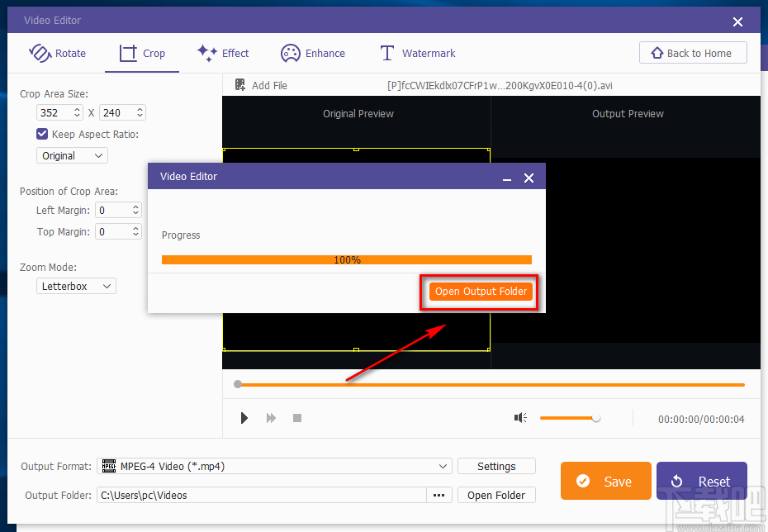This screenshot has width=768, height=532.
Task: Open the Output Format dropdown
Action: tap(274, 467)
